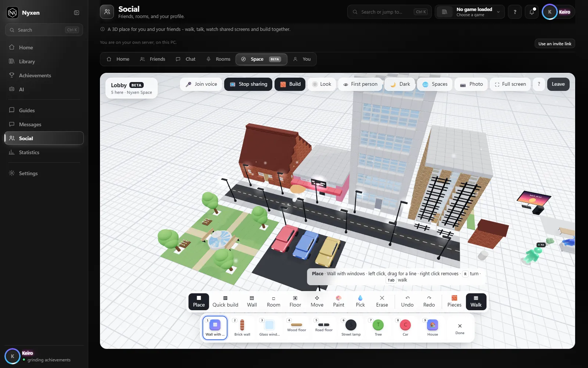
Task: Collapse the Nyxen sidebar panel icon
Action: click(x=76, y=13)
